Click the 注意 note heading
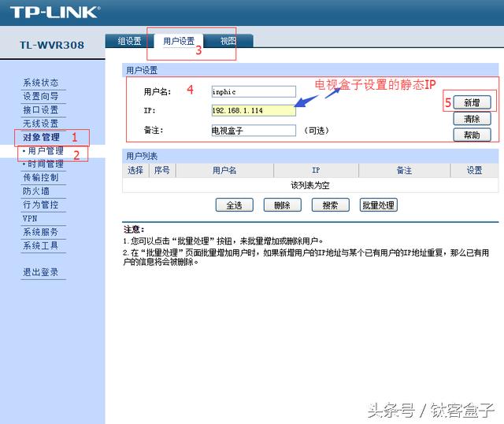The width and height of the screenshot is (504, 424). (x=134, y=230)
